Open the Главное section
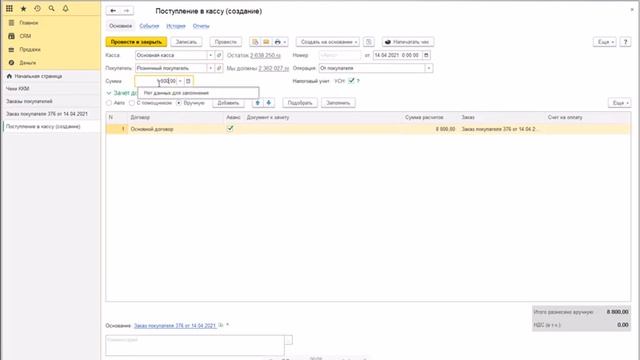The image size is (640, 360). click(x=29, y=23)
